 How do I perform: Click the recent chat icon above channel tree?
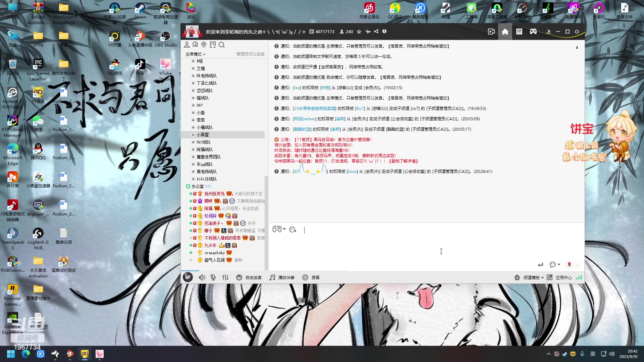click(195, 45)
